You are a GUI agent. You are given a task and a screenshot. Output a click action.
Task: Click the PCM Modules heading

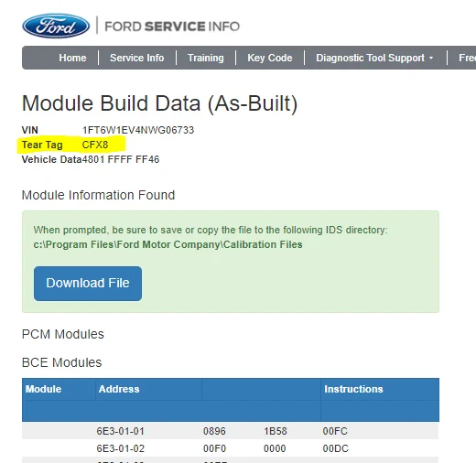tap(63, 334)
